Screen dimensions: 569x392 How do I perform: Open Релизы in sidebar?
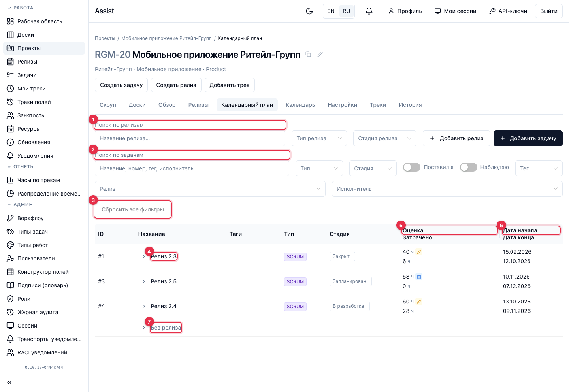click(44, 62)
